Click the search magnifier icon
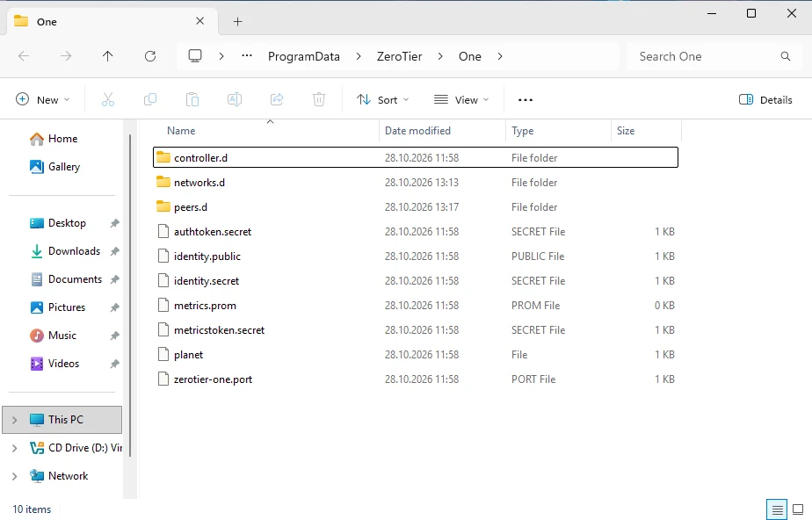 pos(786,56)
